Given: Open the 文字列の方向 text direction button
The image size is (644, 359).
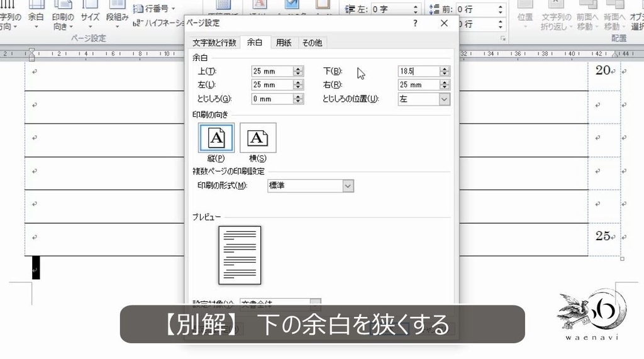Looking at the screenshot, I should [x=10, y=16].
